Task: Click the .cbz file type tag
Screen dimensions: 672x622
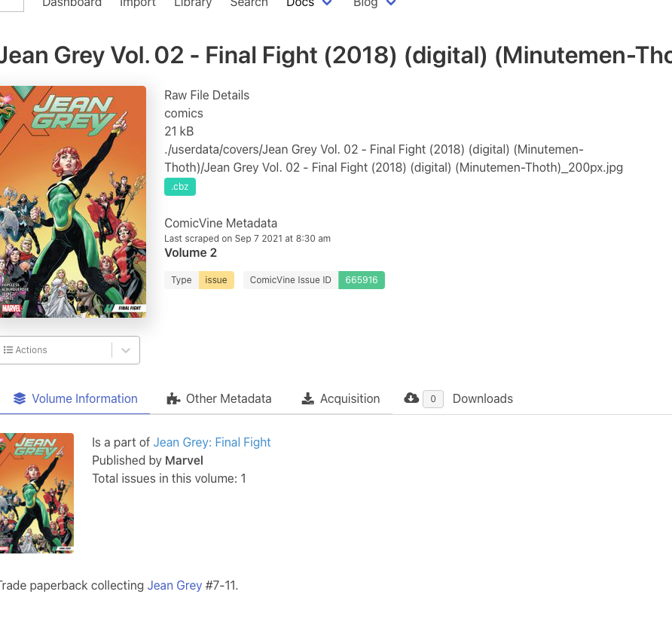Action: [x=180, y=187]
